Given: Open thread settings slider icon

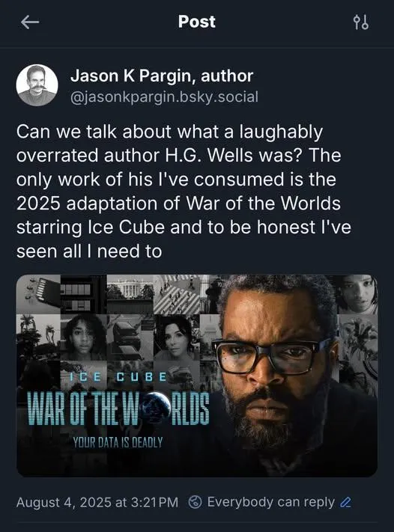Looking at the screenshot, I should (x=361, y=22).
